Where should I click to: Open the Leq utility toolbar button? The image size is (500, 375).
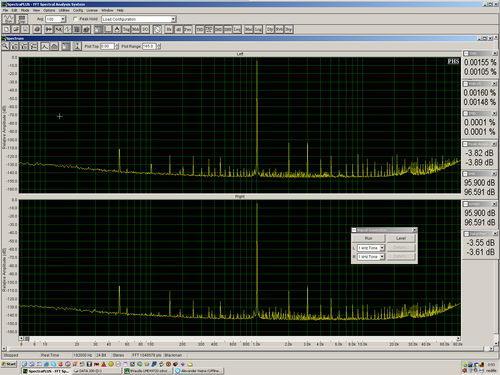pyautogui.click(x=237, y=29)
